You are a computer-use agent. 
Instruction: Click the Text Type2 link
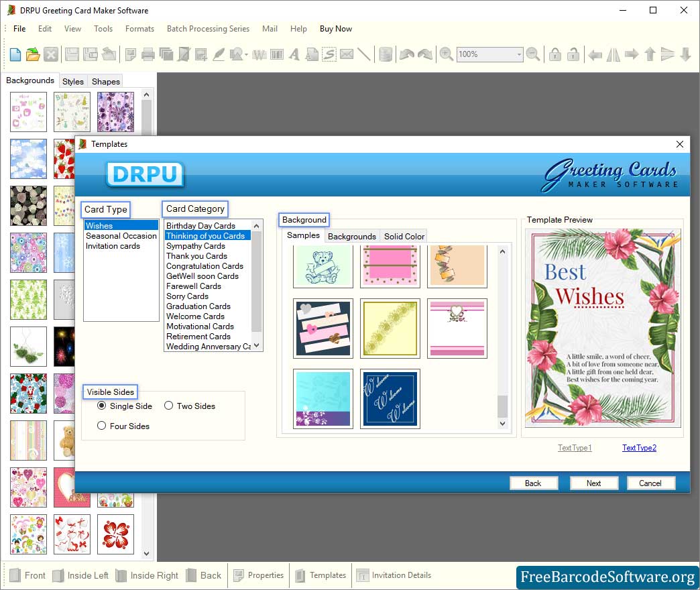[639, 448]
